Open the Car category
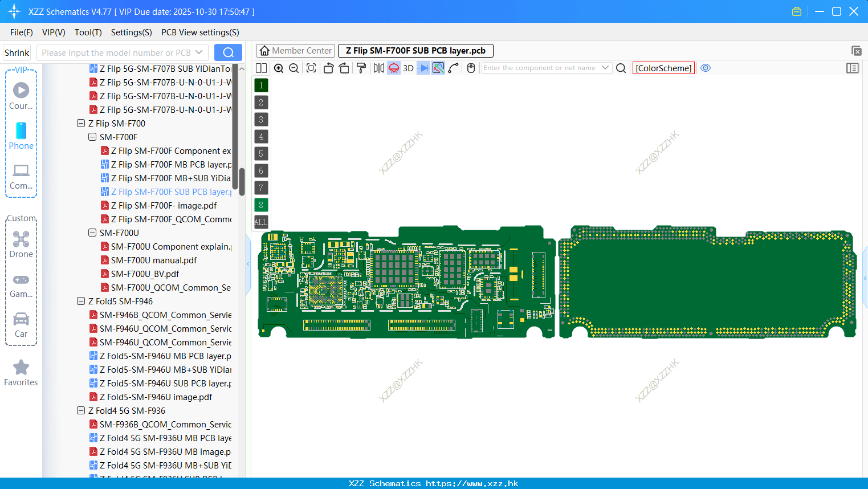Image resolution: width=868 pixels, height=489 pixels. pos(21,324)
